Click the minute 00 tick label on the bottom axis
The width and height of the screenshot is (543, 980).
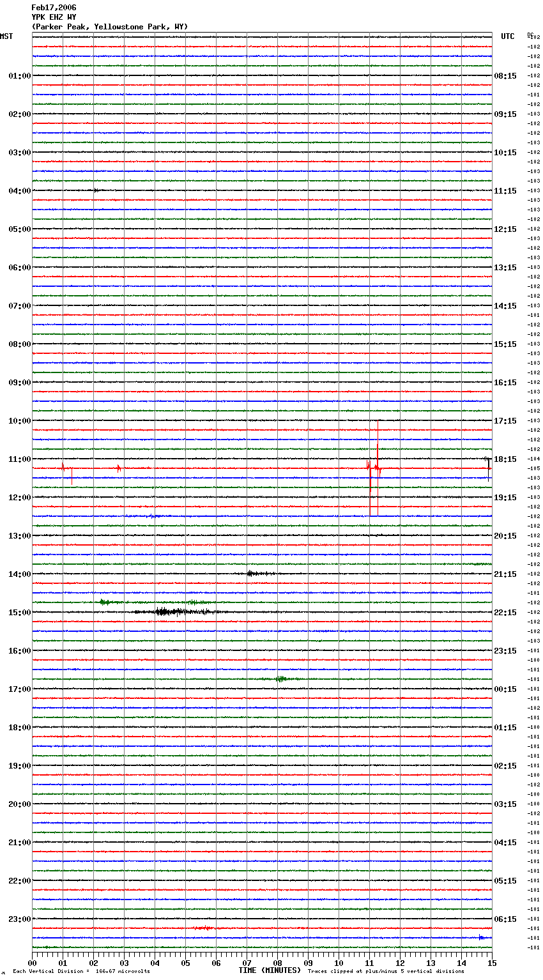[x=32, y=963]
